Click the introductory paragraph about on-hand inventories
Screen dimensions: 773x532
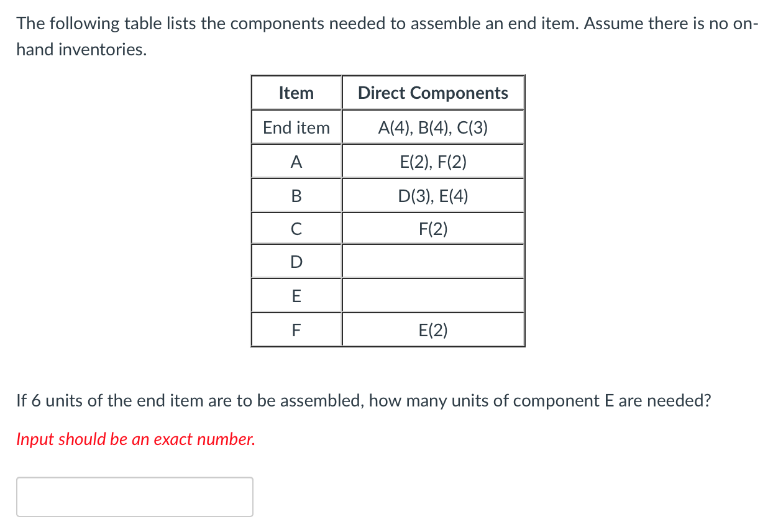(x=385, y=36)
